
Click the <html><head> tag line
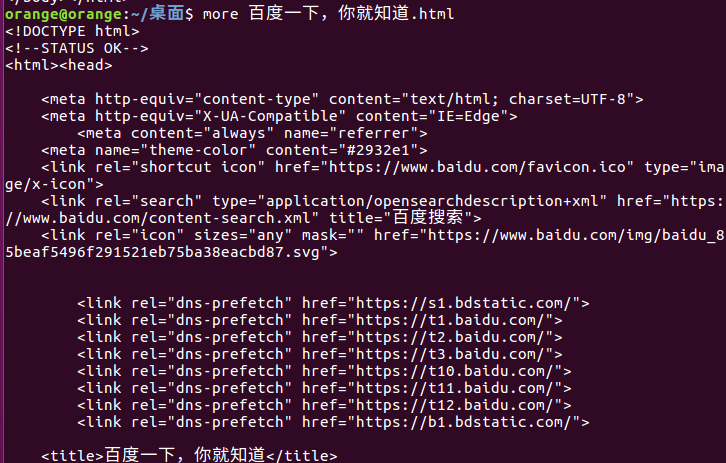(59, 65)
